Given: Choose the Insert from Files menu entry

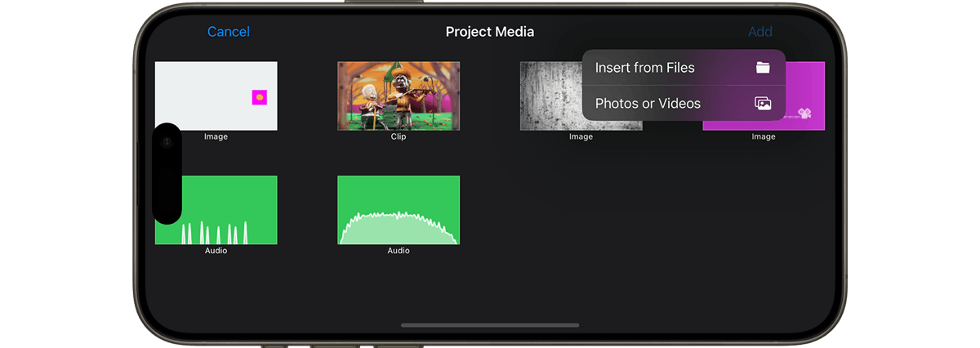Looking at the screenshot, I should pyautogui.click(x=684, y=68).
